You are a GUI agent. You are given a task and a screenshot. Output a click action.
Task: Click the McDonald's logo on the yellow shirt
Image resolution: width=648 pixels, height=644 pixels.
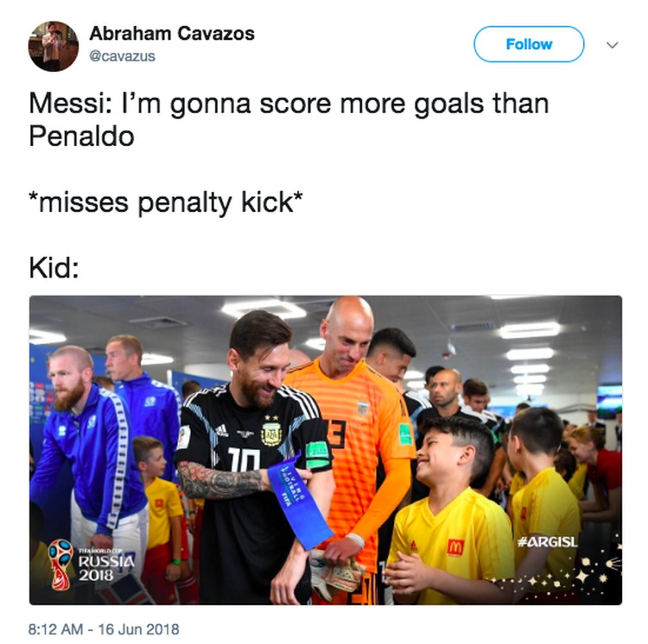pyautogui.click(x=455, y=547)
